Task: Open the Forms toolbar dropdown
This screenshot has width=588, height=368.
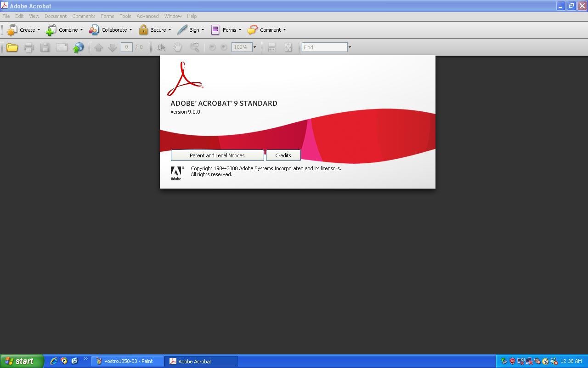Action: [226, 30]
